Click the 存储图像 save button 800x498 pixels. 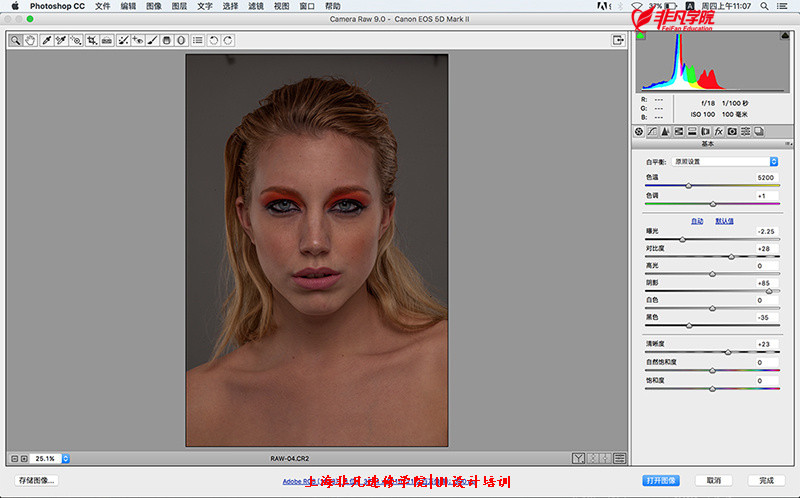36,481
